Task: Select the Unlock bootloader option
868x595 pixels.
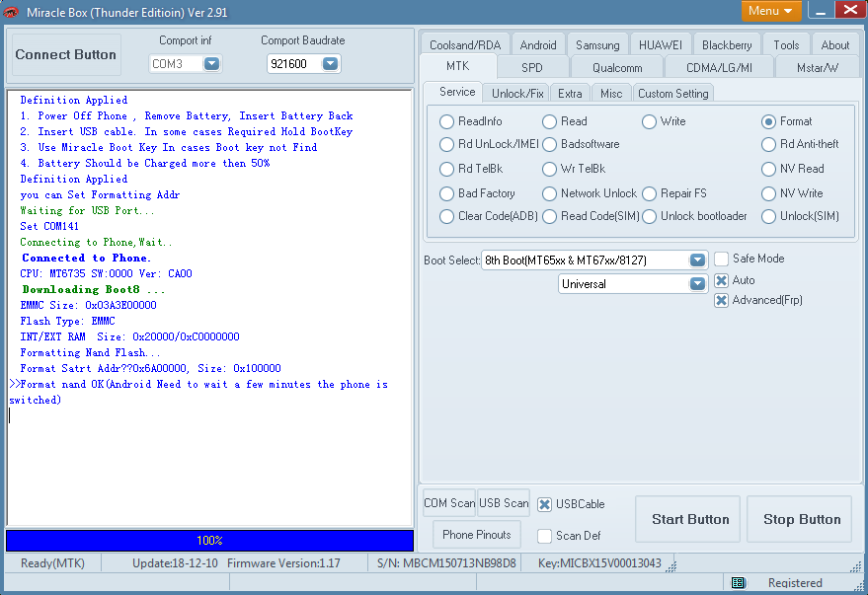Action: click(650, 217)
